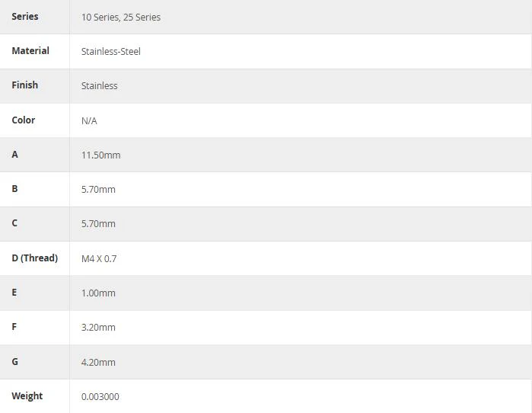The image size is (532, 413).
Task: Select the Weight row label
Action: (27, 396)
